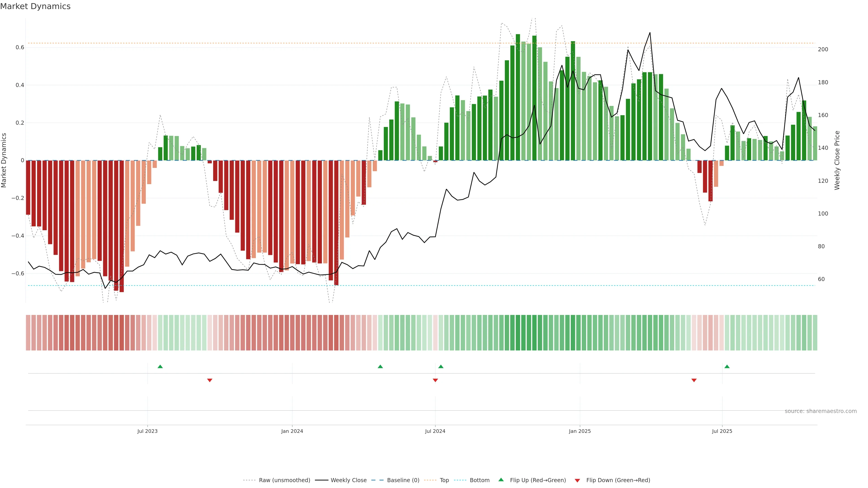Click the red Flip Down triangle before Jul 2025
This screenshot has height=488, width=868.
click(x=694, y=380)
